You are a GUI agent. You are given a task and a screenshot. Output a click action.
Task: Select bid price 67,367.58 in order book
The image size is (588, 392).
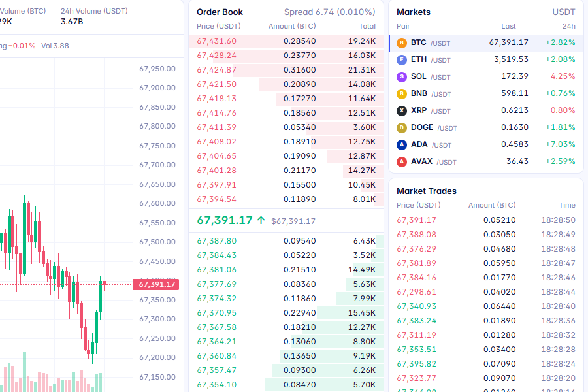[x=216, y=327]
